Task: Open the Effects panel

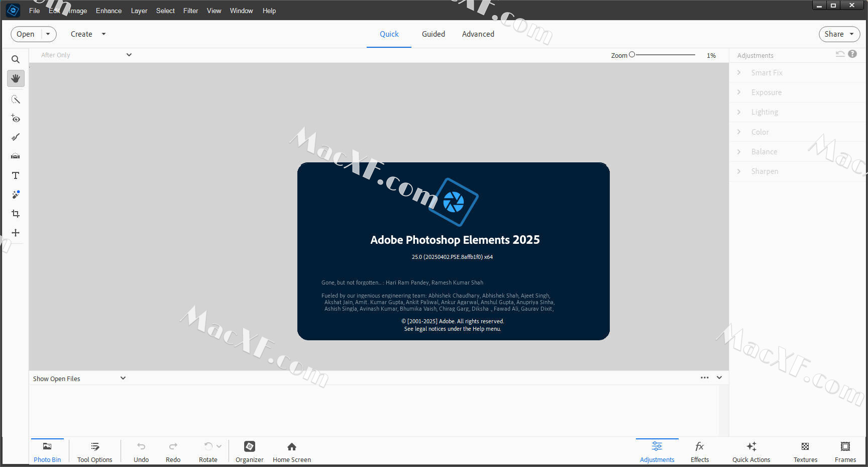Action: pos(700,452)
